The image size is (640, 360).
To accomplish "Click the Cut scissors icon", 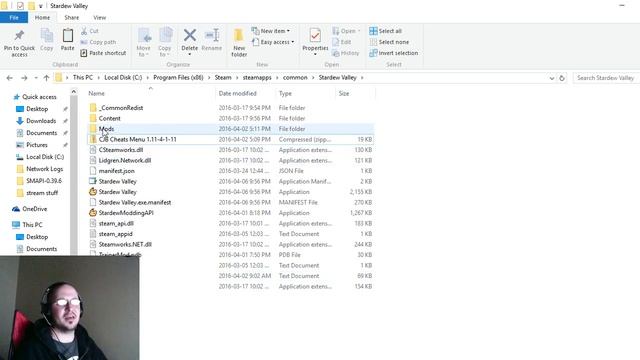I will coord(84,31).
